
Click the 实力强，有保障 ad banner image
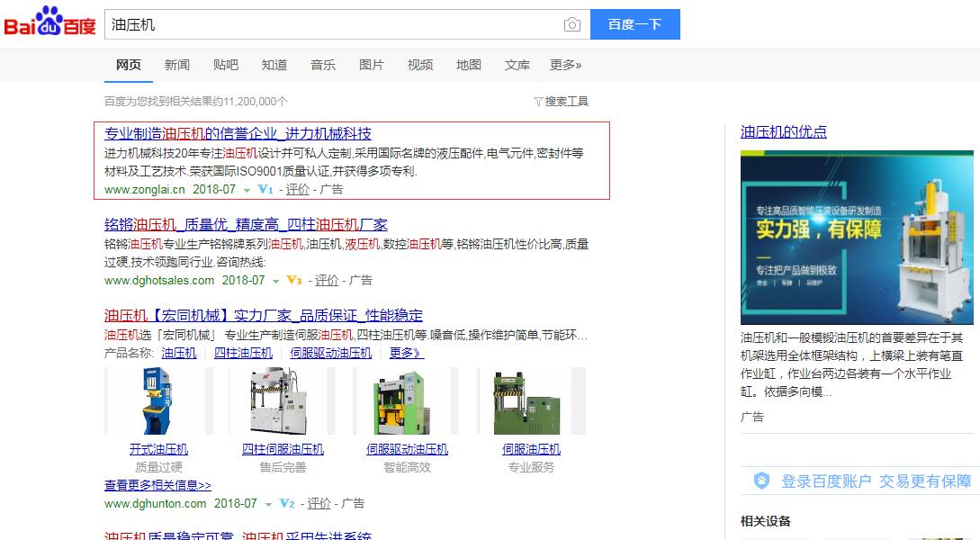coord(857,238)
